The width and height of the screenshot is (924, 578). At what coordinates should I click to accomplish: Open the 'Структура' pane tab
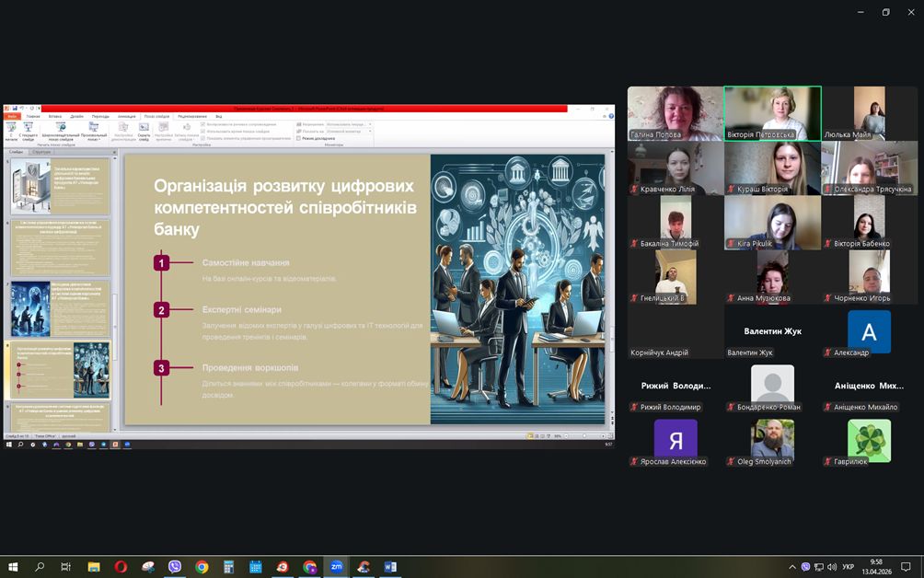[x=41, y=152]
